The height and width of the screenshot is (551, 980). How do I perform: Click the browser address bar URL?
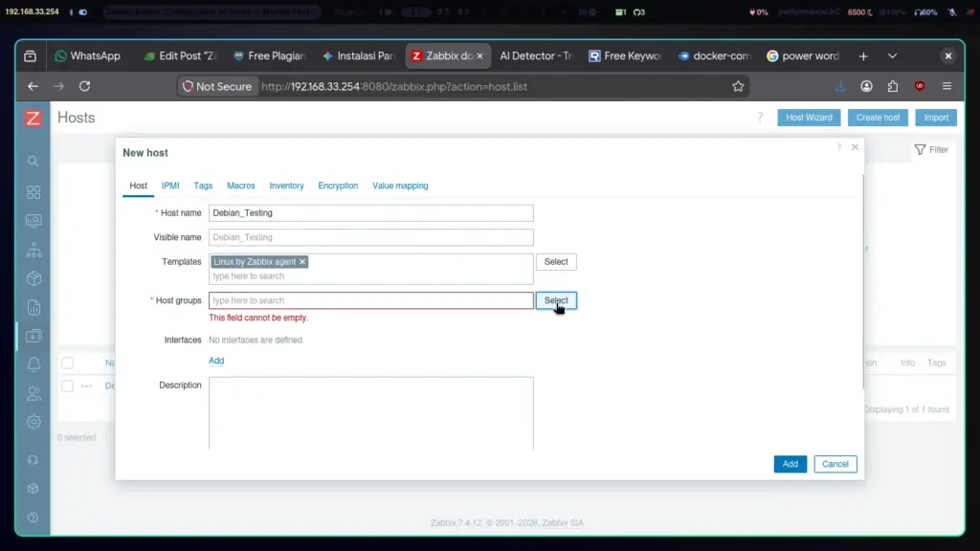coord(394,86)
